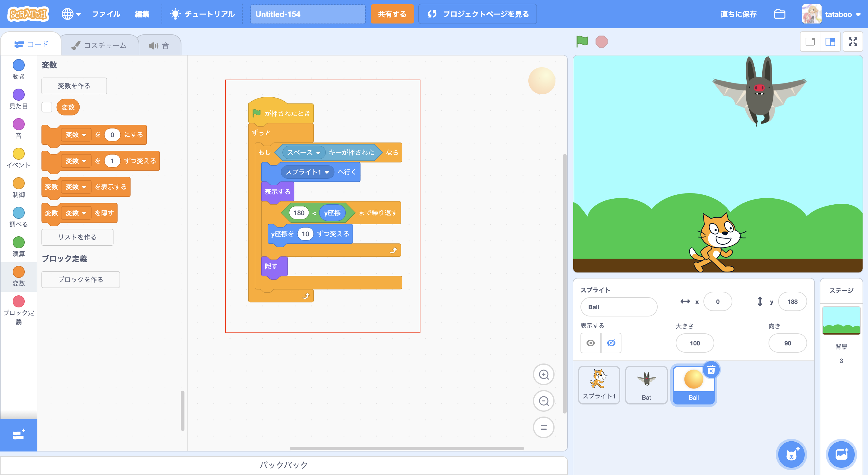Enter full screen stage mode
The width and height of the screenshot is (868, 475).
pyautogui.click(x=853, y=42)
